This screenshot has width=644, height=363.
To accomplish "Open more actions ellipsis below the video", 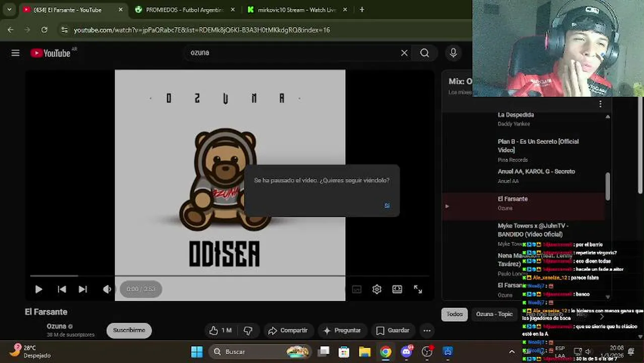I will (x=427, y=331).
